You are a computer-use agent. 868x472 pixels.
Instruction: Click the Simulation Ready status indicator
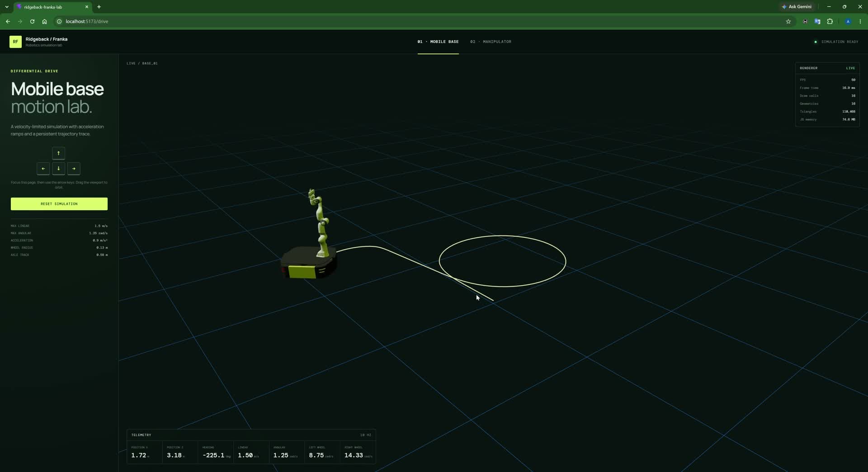click(x=836, y=42)
